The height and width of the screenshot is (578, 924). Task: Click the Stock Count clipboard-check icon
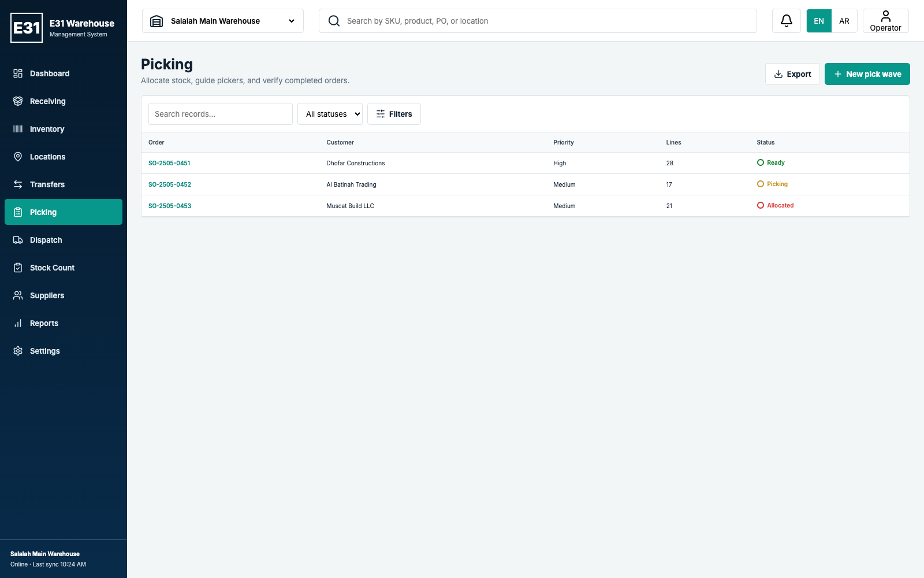18,268
